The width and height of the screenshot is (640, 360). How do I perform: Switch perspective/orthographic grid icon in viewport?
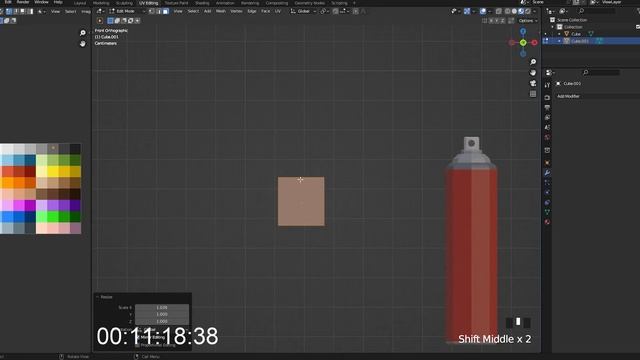point(533,94)
